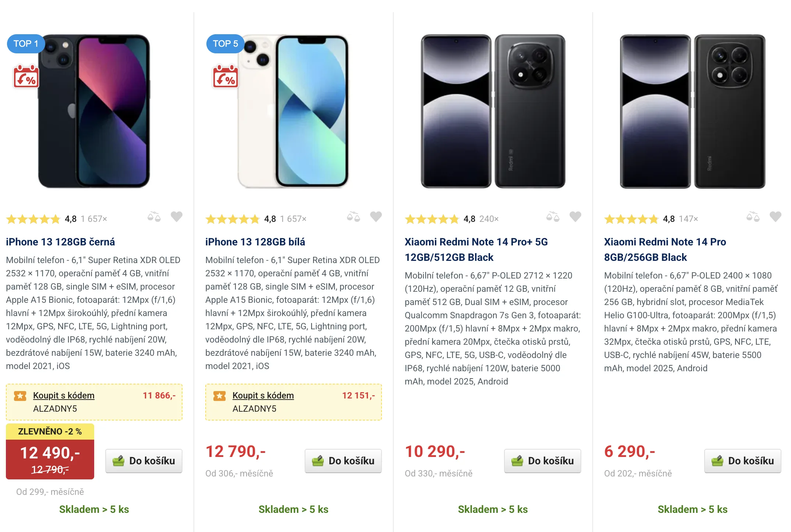The height and width of the screenshot is (532, 791).
Task: Click Koupit s kódem for 12 151,-
Action: point(263,396)
